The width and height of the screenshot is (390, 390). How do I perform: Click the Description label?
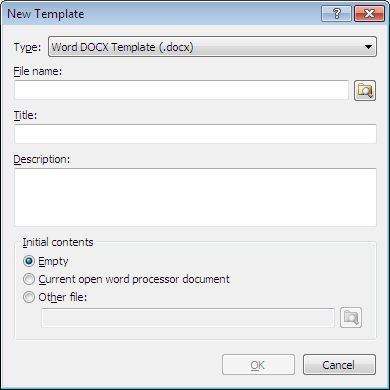pyautogui.click(x=42, y=159)
